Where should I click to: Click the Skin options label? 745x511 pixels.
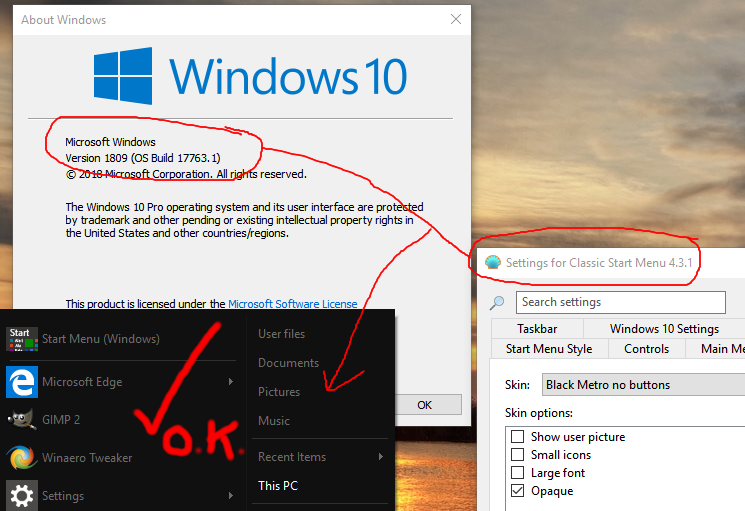pos(539,413)
